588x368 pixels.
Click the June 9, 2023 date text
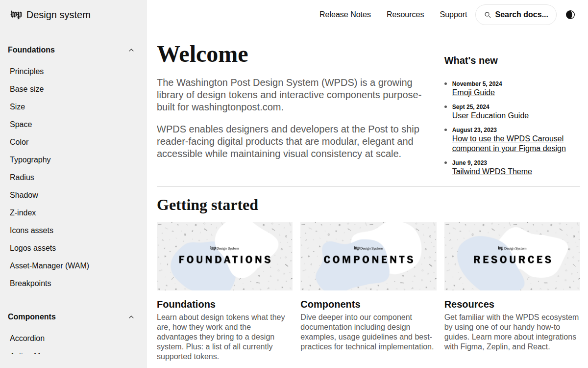(x=469, y=163)
